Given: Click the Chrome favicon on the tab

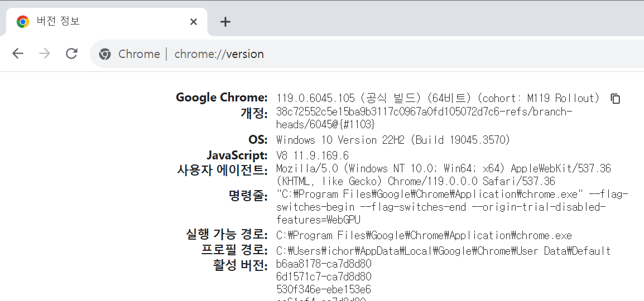Looking at the screenshot, I should 22,22.
